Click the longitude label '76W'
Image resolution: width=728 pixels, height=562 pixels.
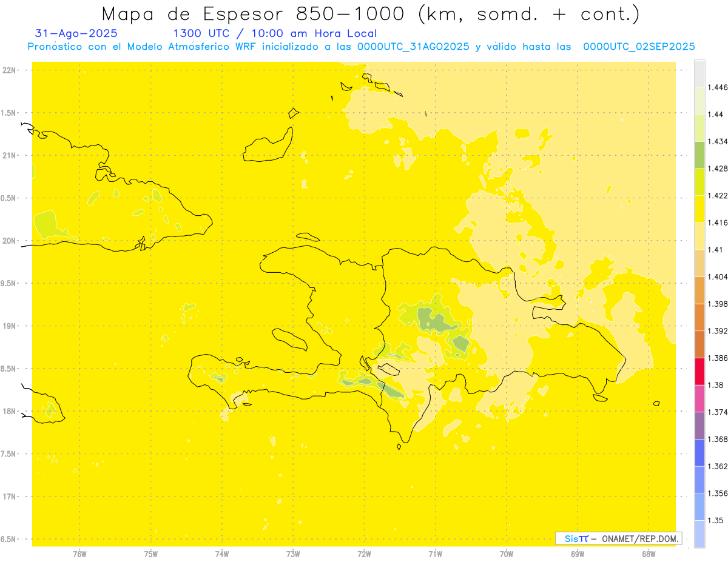tap(79, 554)
